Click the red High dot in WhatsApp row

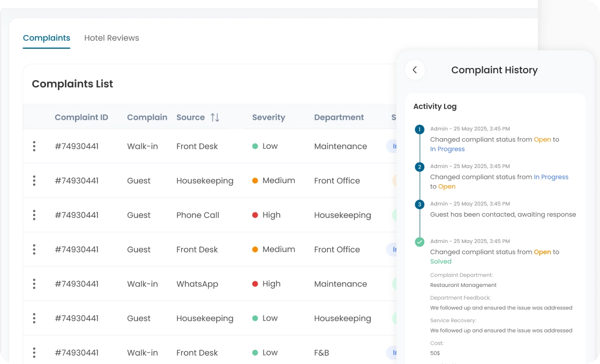coord(255,284)
